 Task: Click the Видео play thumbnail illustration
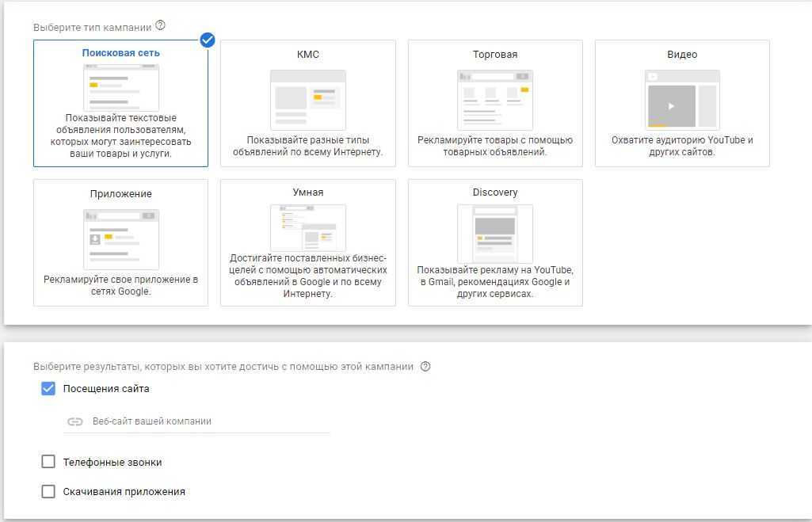681,99
